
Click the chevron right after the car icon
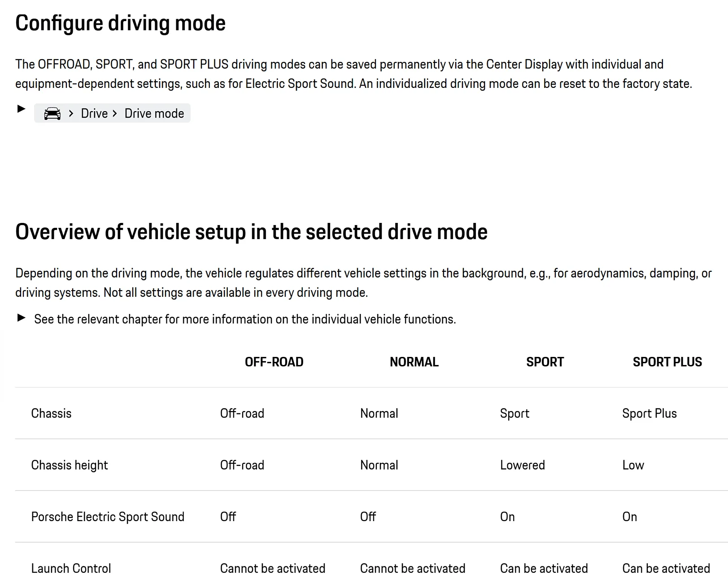(71, 113)
